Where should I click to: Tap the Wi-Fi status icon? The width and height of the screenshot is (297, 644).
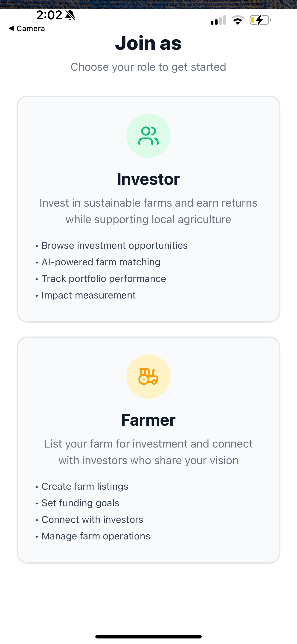point(238,20)
